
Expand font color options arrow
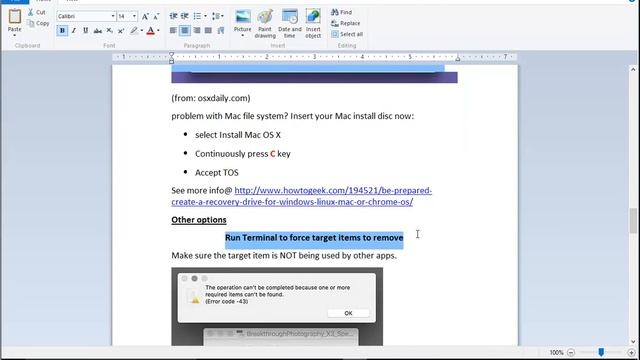coord(158,31)
